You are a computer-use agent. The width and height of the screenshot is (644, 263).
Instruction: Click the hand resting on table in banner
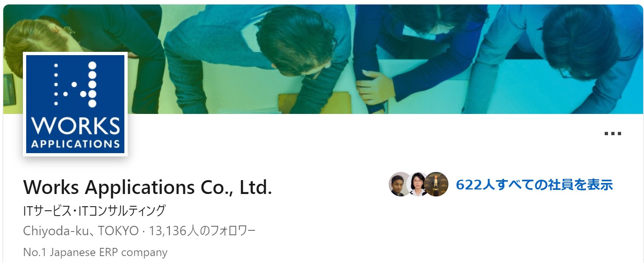click(x=375, y=86)
